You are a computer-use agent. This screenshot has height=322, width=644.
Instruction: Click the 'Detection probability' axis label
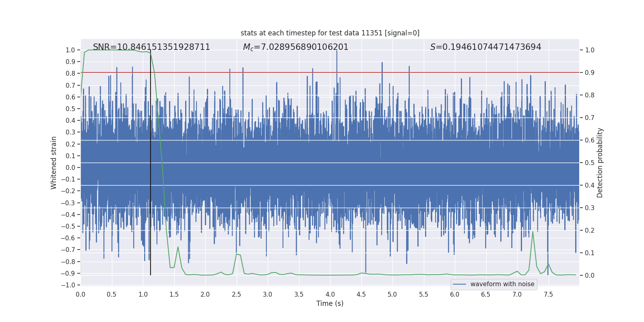(x=600, y=163)
